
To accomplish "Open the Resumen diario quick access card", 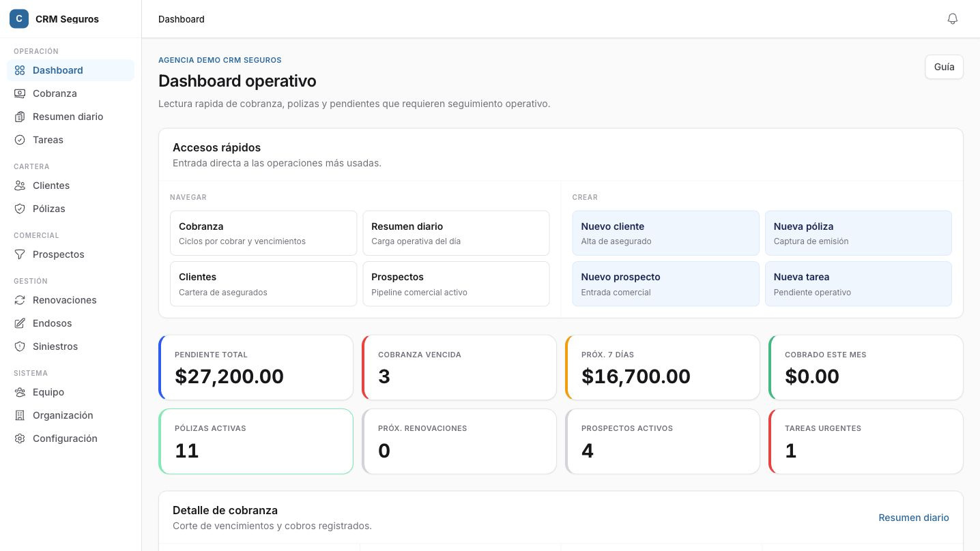I will pos(456,233).
